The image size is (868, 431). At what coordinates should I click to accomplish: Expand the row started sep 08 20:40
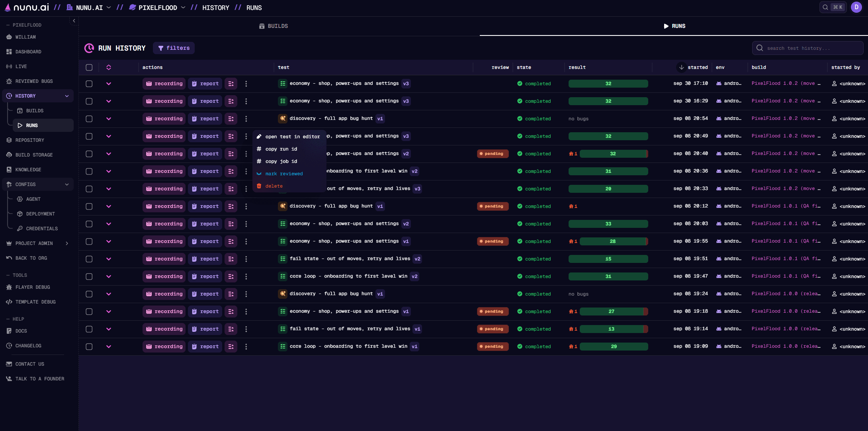click(109, 154)
